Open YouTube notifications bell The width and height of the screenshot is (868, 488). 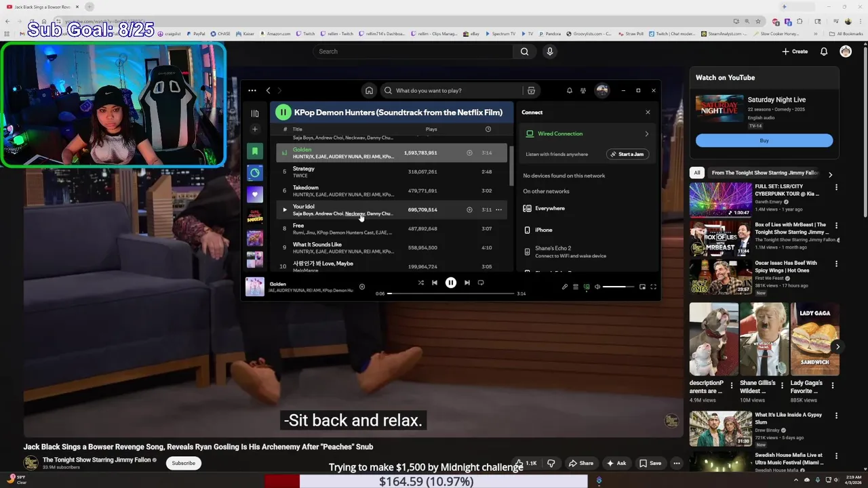pos(824,52)
